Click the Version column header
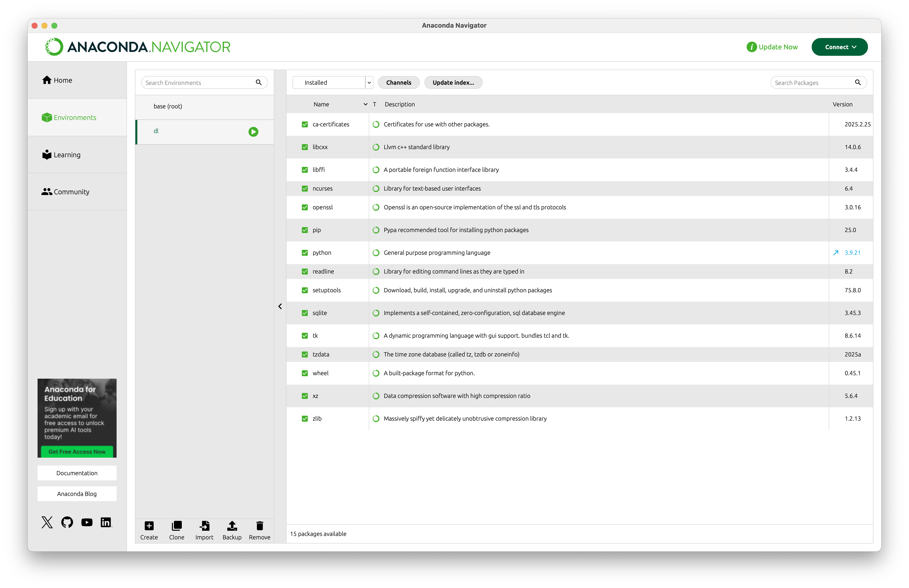Viewport: 909px width, 588px height. (x=843, y=104)
